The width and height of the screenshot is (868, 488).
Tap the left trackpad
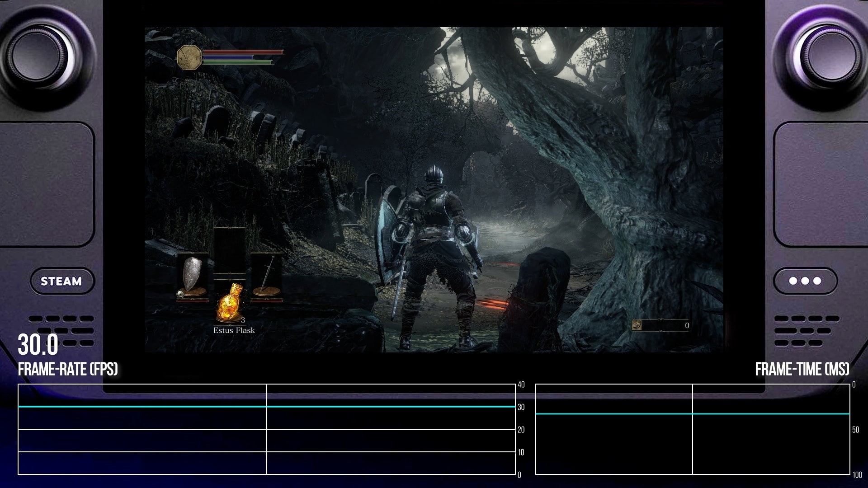(x=47, y=183)
